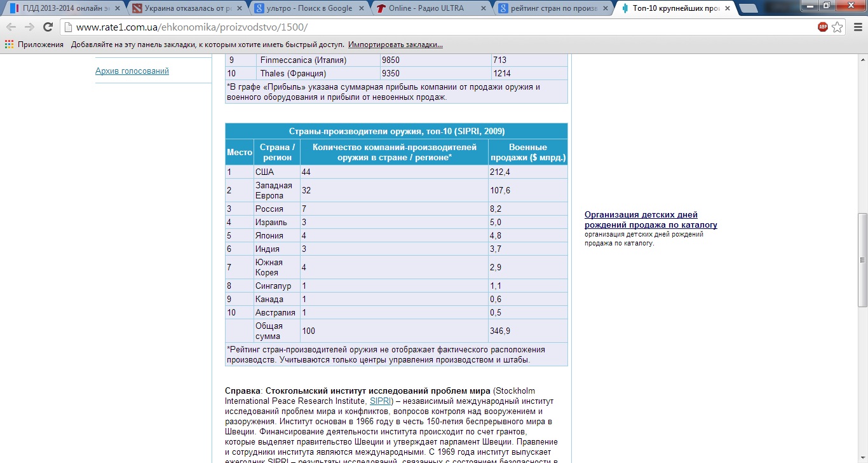
Task: Click the browser forward arrow button
Action: pos(29,27)
